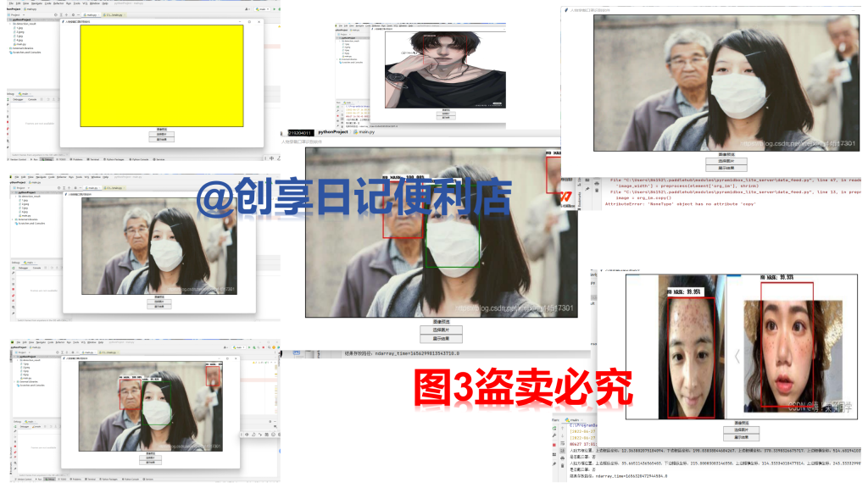Open the Run menu in the menu bar

pos(69,3)
